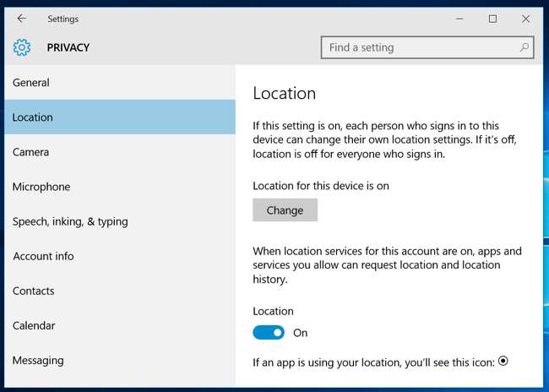Image resolution: width=549 pixels, height=392 pixels.
Task: Open Account info settings
Action: [43, 256]
